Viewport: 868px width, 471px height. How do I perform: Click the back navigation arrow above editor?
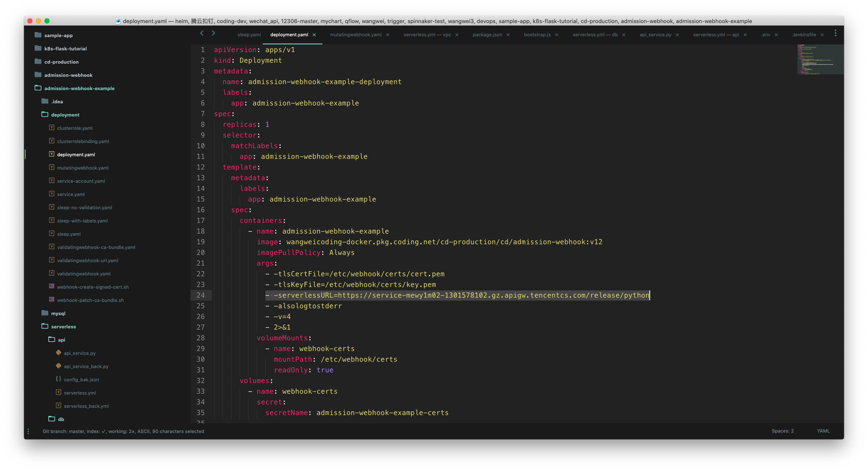click(x=202, y=33)
